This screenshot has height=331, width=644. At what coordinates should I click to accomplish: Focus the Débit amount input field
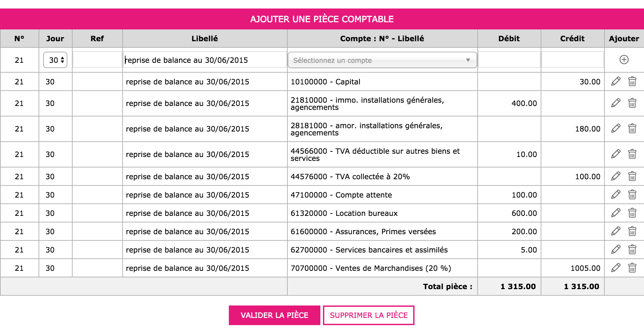pos(509,60)
